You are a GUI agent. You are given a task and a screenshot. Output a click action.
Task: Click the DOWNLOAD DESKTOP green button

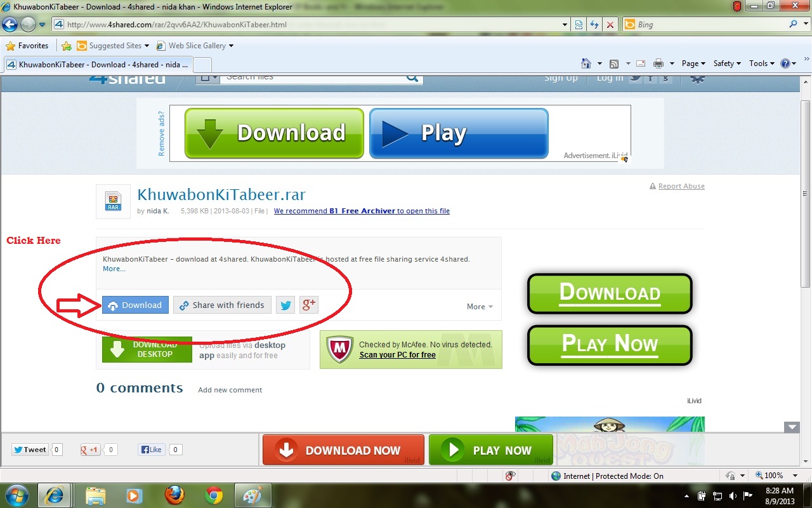pos(147,349)
